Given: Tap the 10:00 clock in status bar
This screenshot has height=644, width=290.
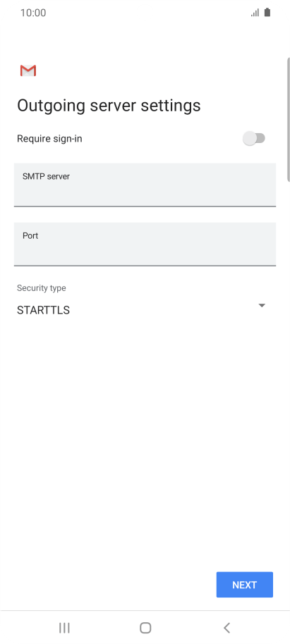Looking at the screenshot, I should click(x=33, y=13).
